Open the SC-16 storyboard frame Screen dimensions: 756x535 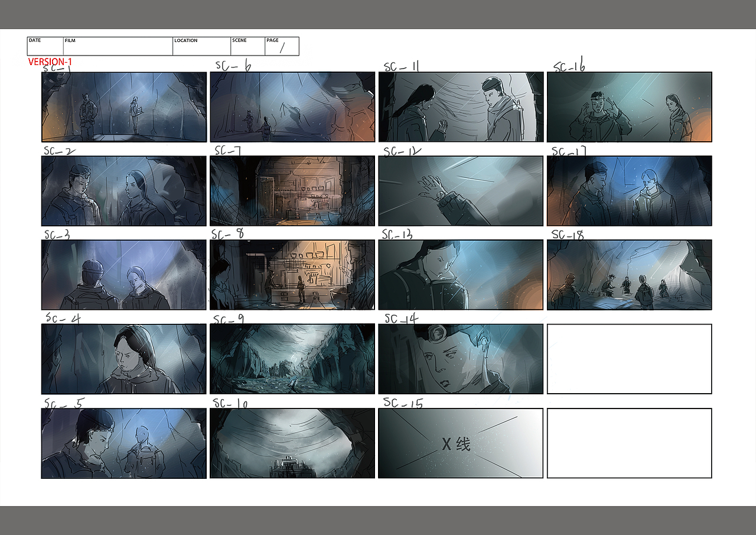click(x=630, y=107)
